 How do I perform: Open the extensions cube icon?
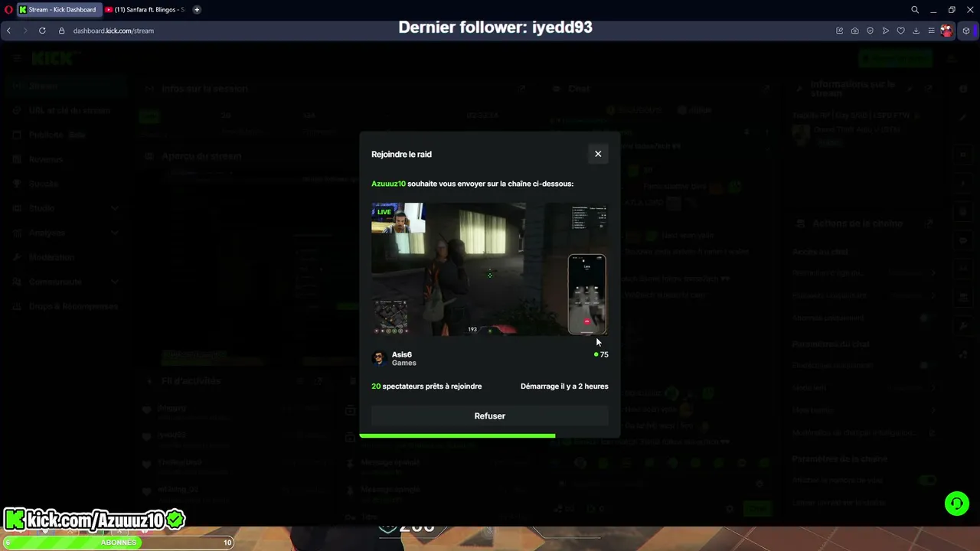tap(966, 31)
